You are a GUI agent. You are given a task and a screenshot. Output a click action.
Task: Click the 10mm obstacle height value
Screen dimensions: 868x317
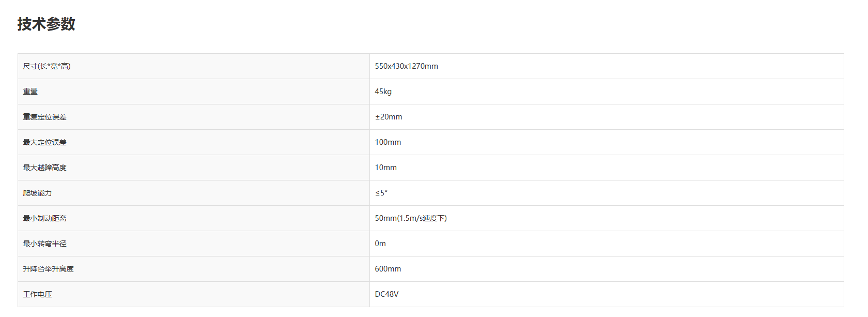click(x=385, y=168)
